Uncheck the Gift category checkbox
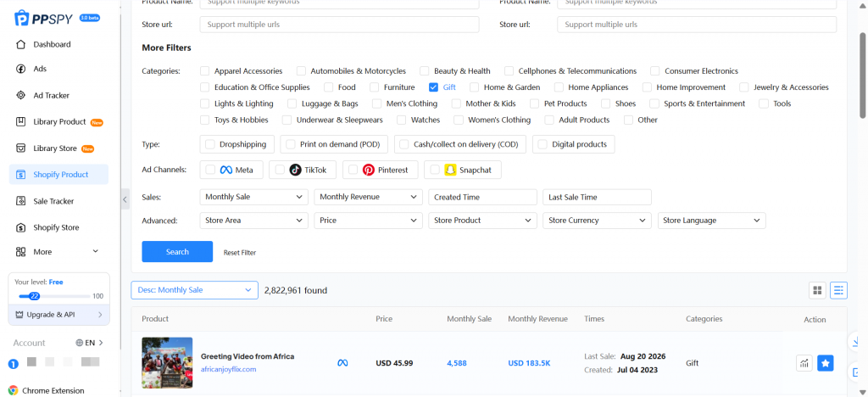 (x=433, y=87)
